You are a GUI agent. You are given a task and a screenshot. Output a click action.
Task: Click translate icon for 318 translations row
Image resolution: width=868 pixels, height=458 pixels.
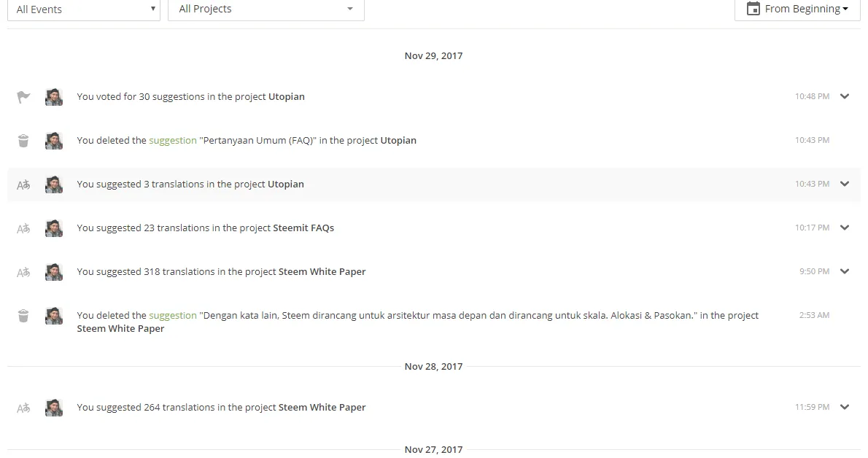coord(23,273)
